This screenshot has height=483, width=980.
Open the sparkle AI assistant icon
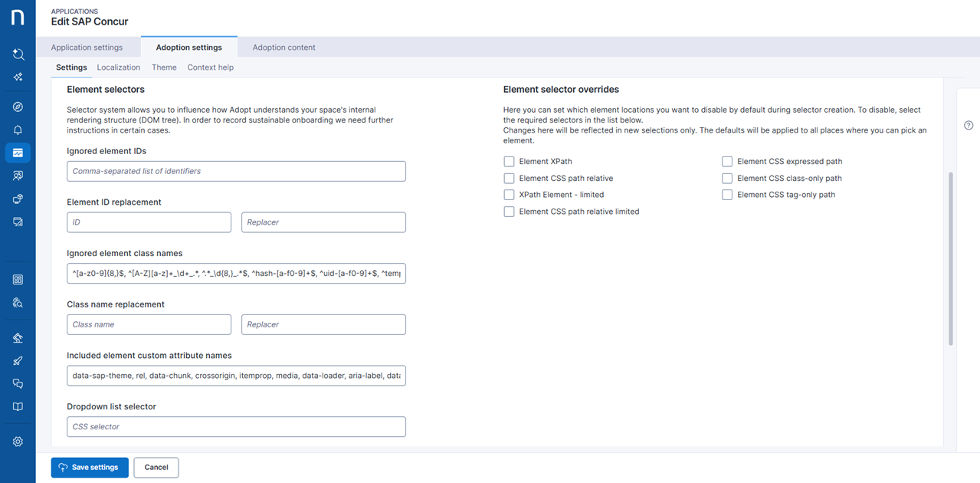point(18,77)
